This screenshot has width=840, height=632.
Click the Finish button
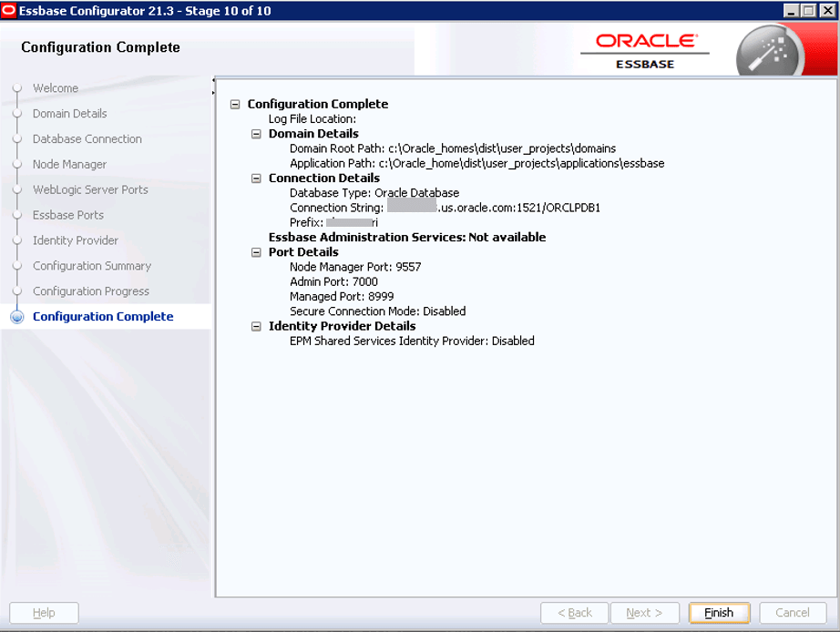719,613
